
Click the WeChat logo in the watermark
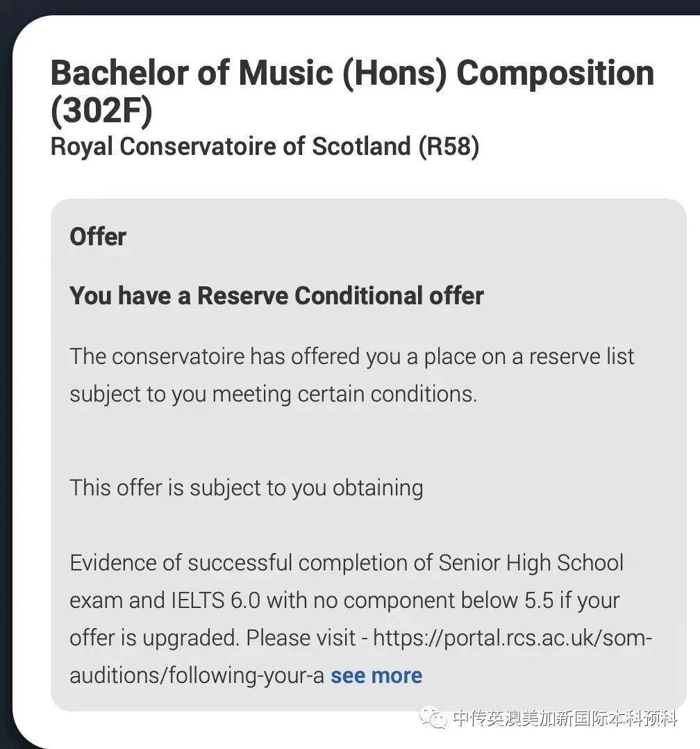tap(434, 718)
